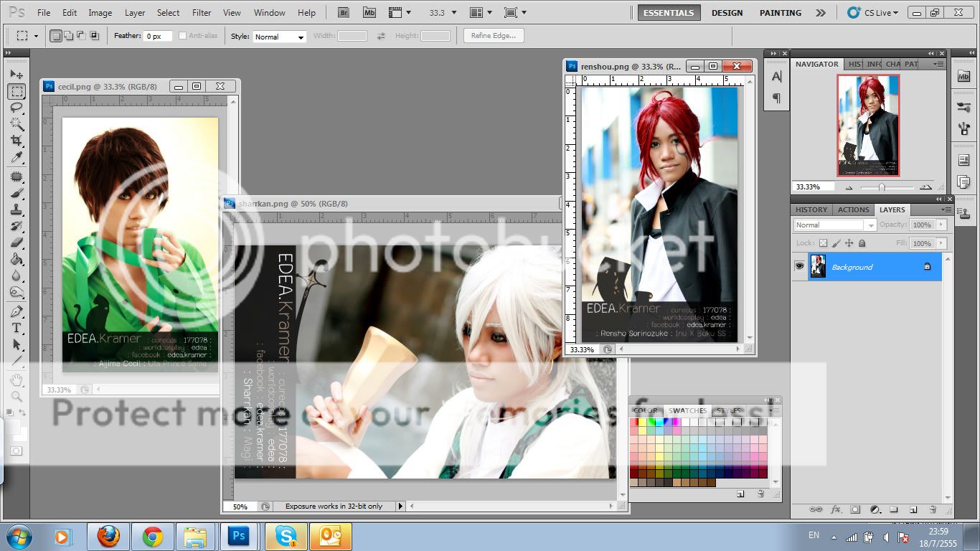Hide the Background layer visibility eye
This screenshot has height=551, width=980.
click(799, 266)
